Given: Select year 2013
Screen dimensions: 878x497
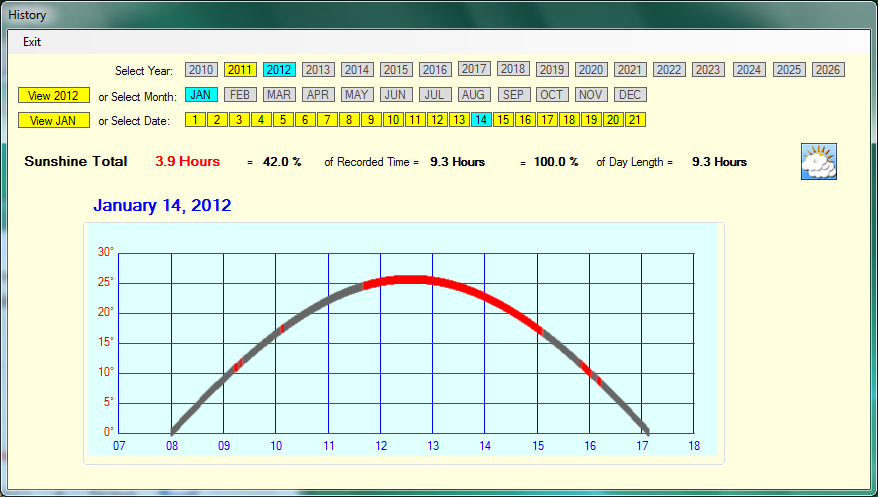Looking at the screenshot, I should (318, 69).
